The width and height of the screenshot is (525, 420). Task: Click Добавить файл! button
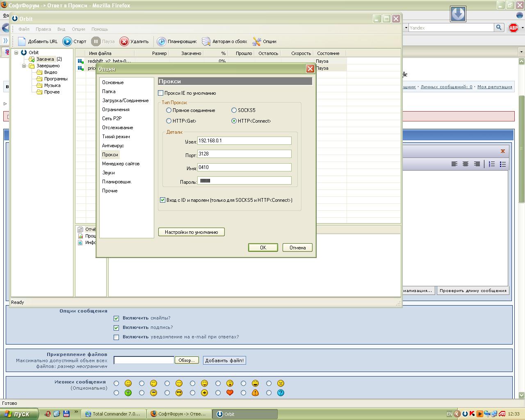pos(224,361)
